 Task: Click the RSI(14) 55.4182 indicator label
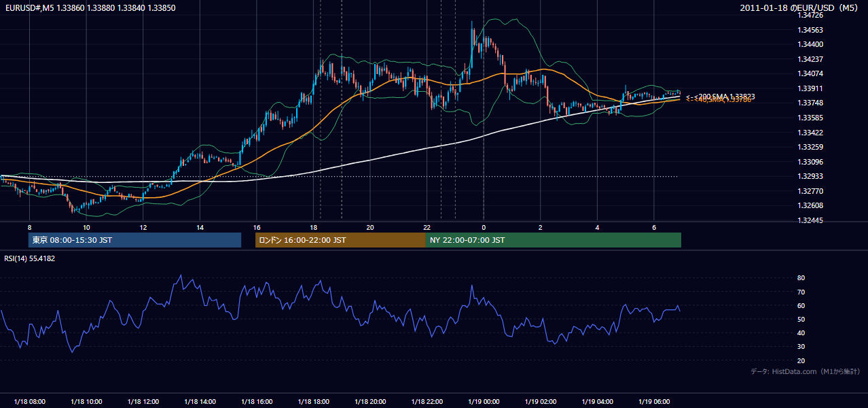point(30,258)
